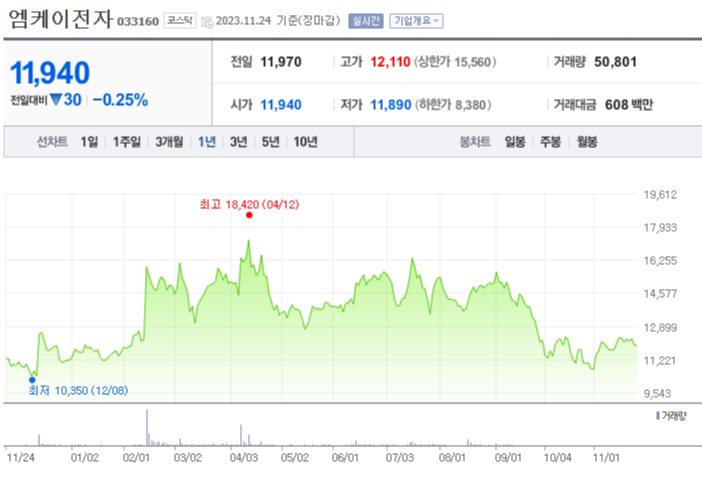Viewport: 702px width, 483px height.
Task: Click the 상한가 15,560 text
Action: coord(455,62)
